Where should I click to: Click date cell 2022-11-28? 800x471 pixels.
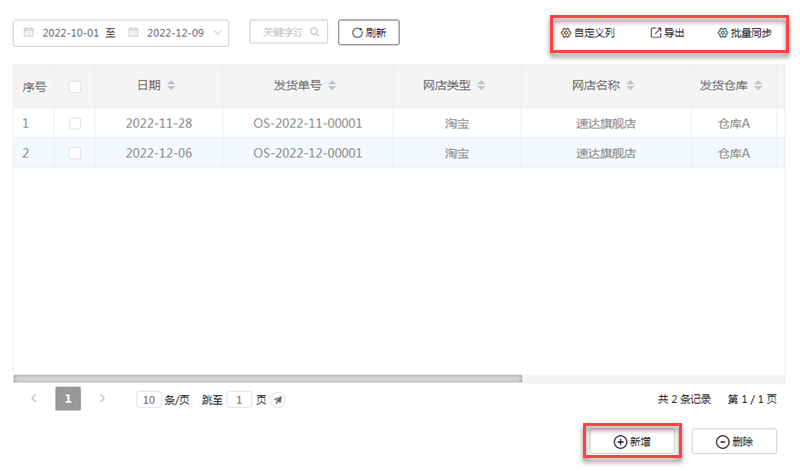[x=159, y=123]
